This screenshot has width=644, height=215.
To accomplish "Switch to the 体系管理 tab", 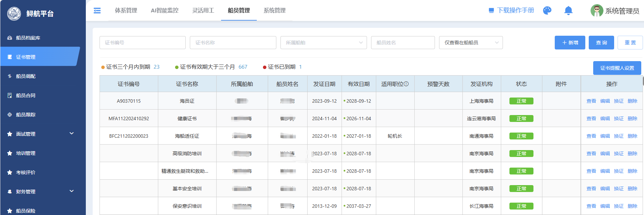I will [126, 11].
